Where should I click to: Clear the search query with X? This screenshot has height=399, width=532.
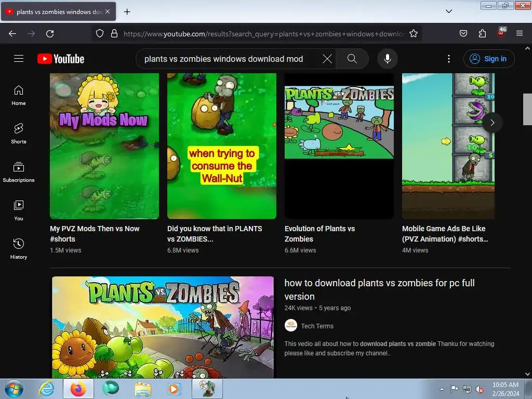327,59
